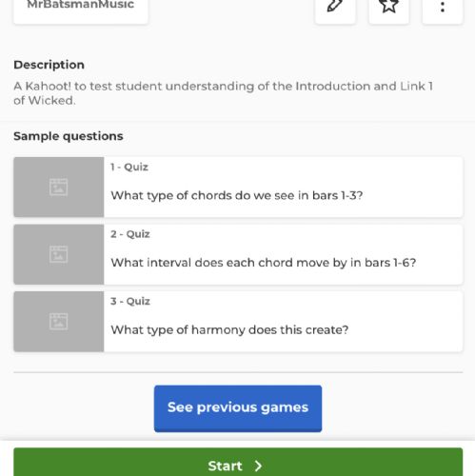
Task: Open the MrBatsmanMusic creator profile
Action: tap(81, 7)
